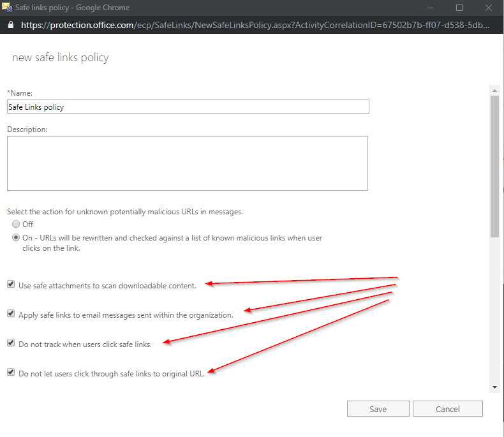This screenshot has height=437, width=504.
Task: Select the On URLs will be rewritten option
Action: [x=16, y=238]
